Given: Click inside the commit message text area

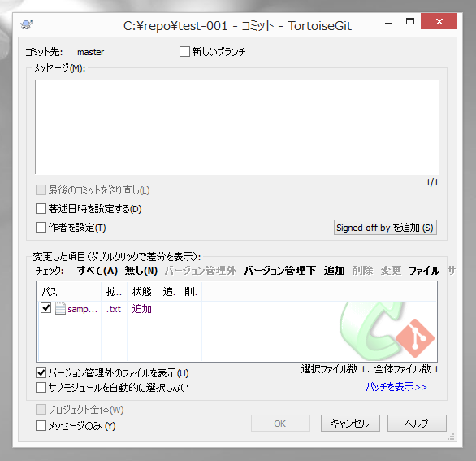Looking at the screenshot, I should (236, 127).
